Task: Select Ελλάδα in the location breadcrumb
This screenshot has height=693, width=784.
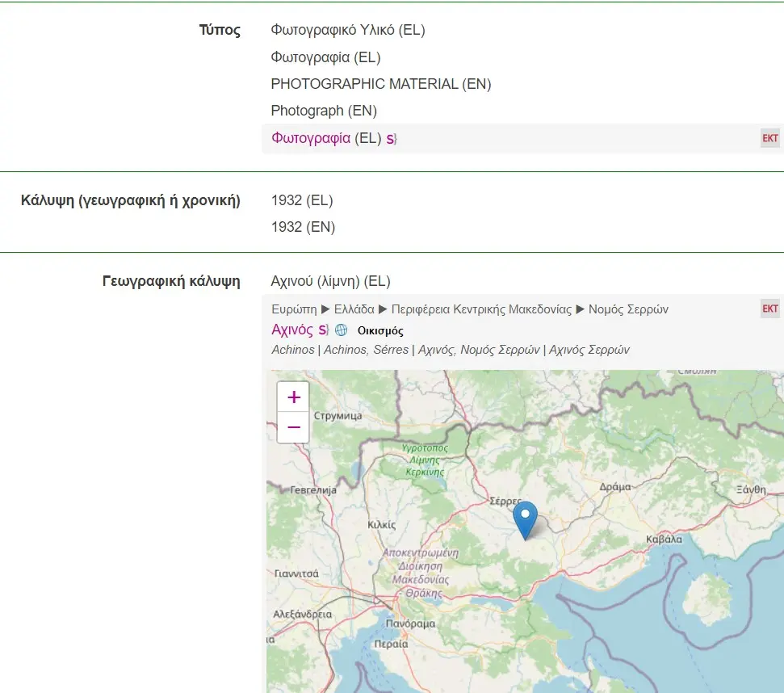Action: [x=355, y=309]
